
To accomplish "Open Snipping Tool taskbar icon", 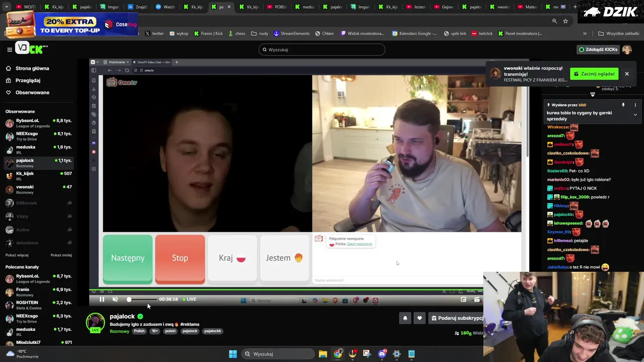I will click(x=367, y=354).
